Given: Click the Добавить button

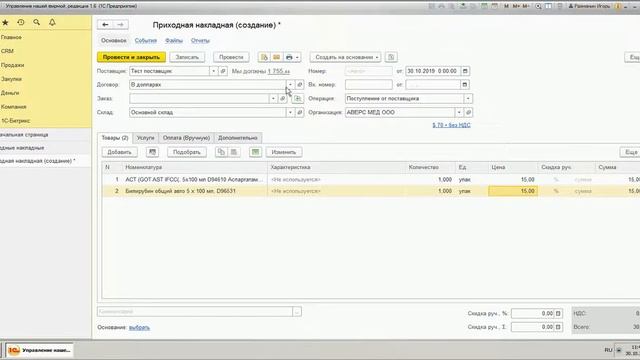Looking at the screenshot, I should pos(119,152).
